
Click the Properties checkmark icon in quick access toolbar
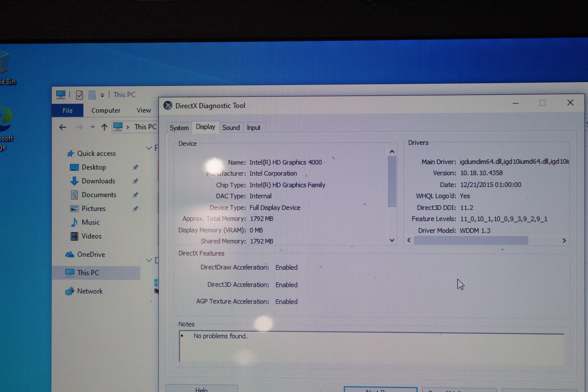pos(80,95)
